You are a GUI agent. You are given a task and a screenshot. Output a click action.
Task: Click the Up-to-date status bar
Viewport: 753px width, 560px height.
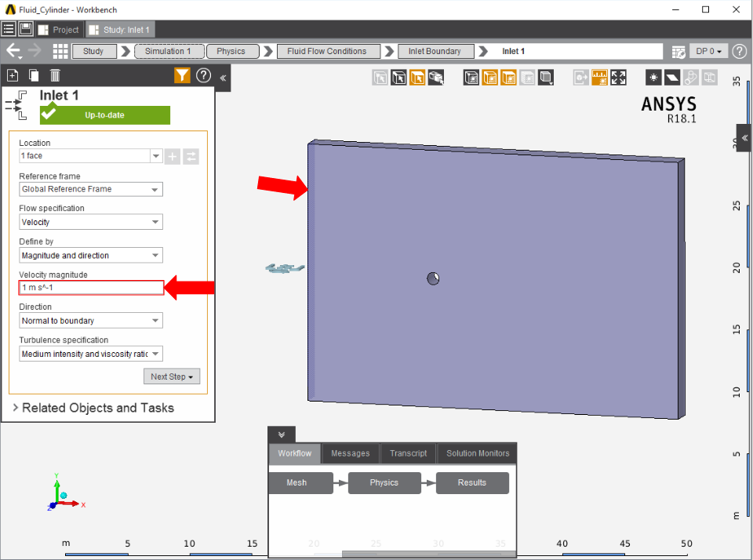104,115
